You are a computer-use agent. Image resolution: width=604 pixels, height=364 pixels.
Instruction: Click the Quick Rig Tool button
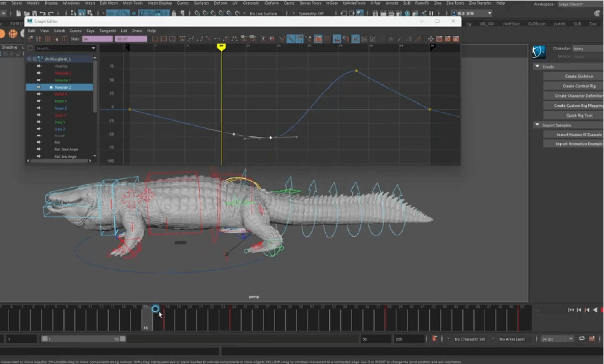pyautogui.click(x=578, y=115)
